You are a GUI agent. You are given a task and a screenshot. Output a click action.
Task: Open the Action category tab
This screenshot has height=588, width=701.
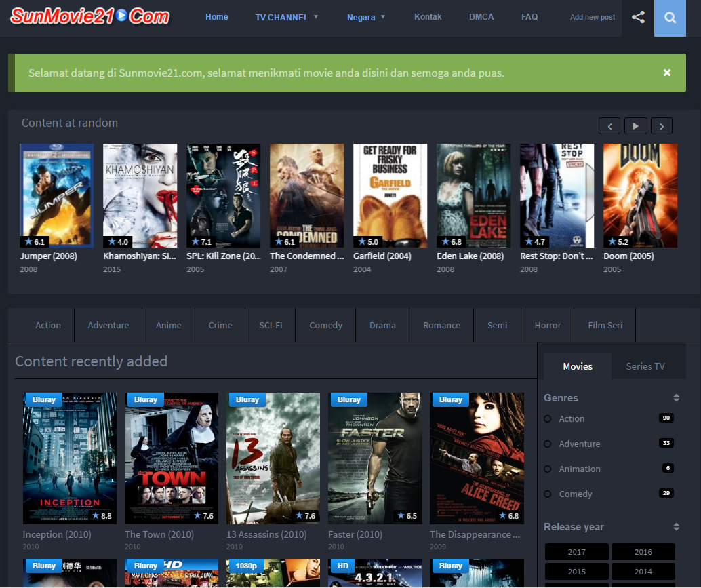48,325
